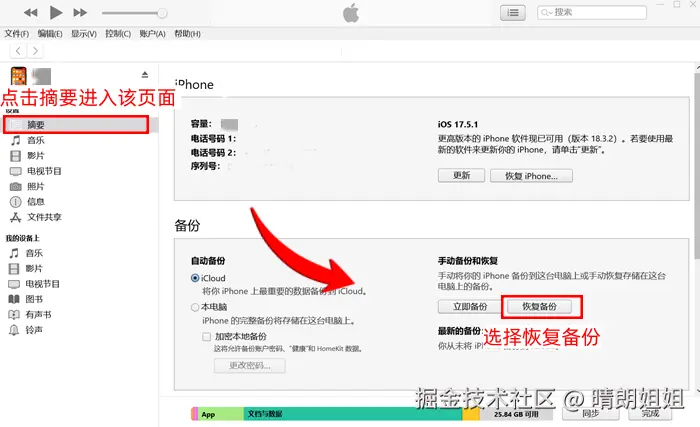
Task: Click the camera icon beside 照片
Action: tap(16, 187)
